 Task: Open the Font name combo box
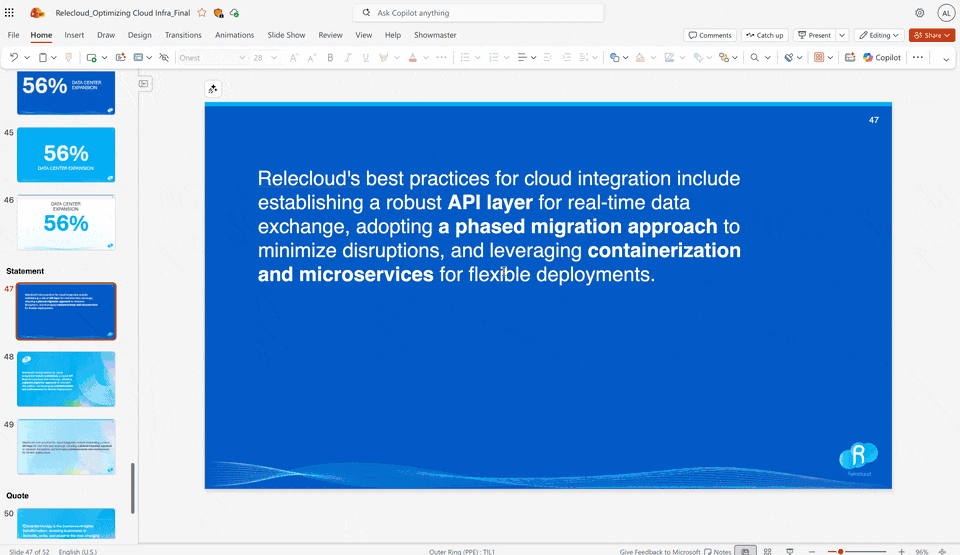[212, 58]
